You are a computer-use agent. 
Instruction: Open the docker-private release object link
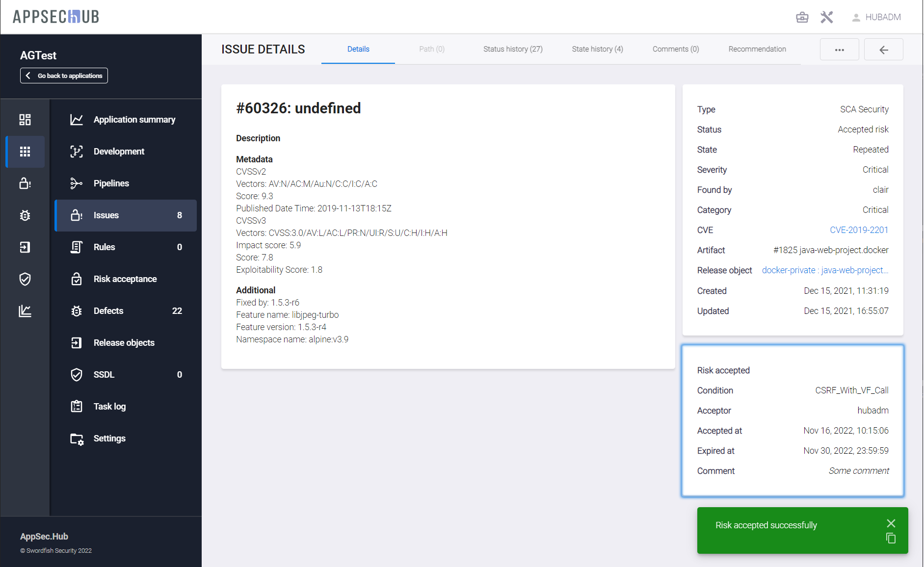825,270
